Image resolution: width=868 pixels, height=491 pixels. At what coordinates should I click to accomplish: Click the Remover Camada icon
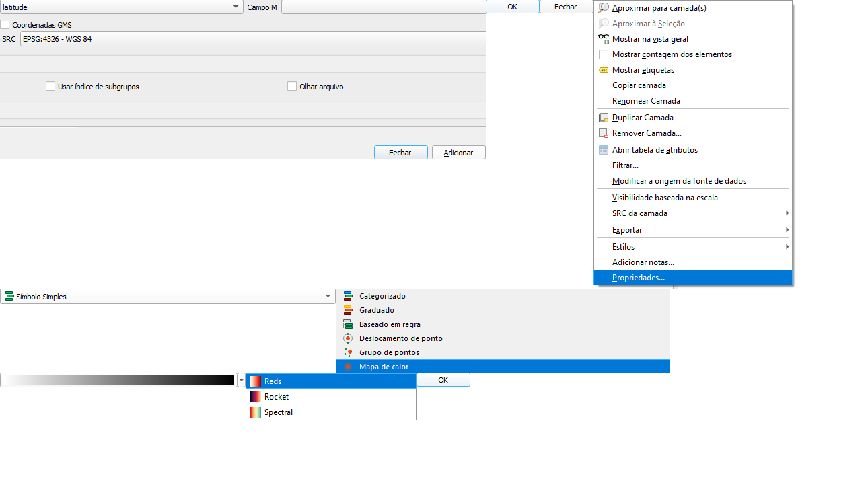[x=604, y=133]
